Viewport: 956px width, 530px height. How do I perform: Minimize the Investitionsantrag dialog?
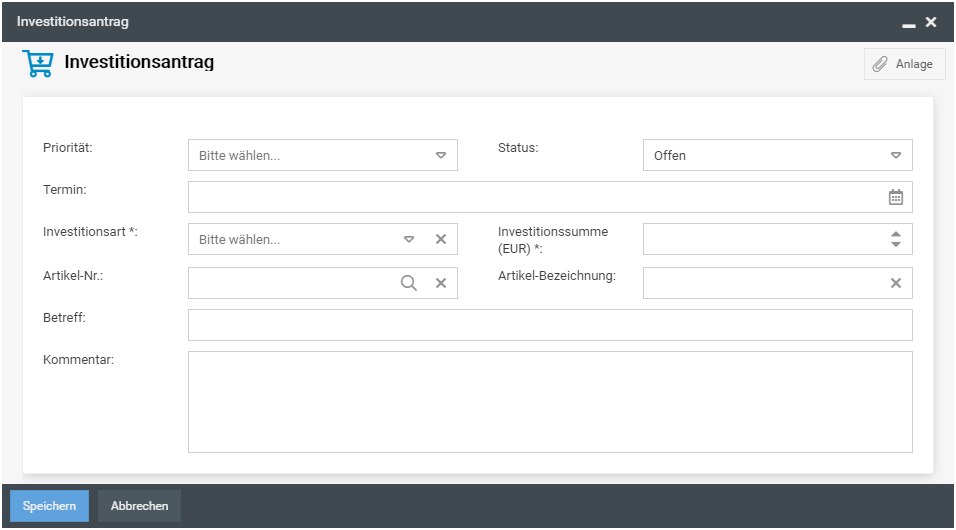click(x=908, y=22)
